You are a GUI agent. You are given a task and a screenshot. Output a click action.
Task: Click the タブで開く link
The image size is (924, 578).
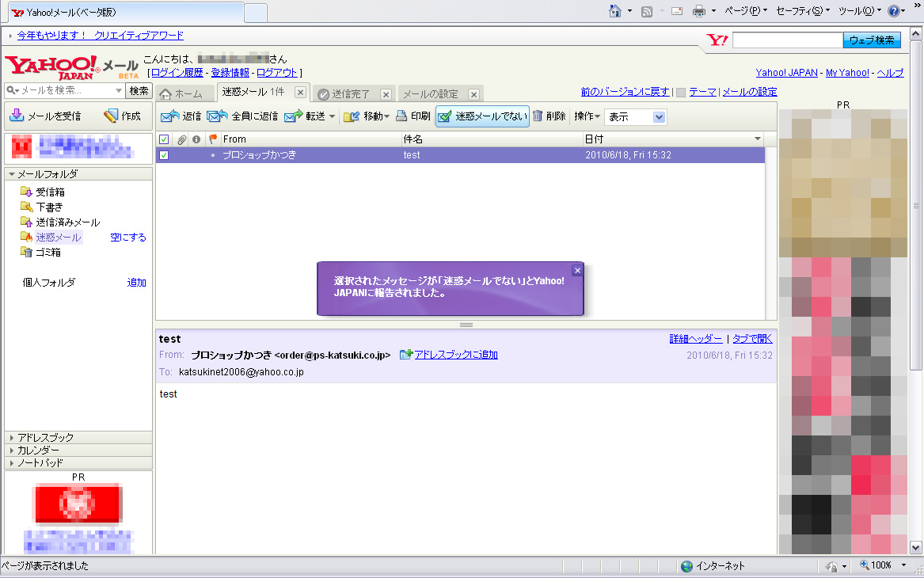pos(752,339)
